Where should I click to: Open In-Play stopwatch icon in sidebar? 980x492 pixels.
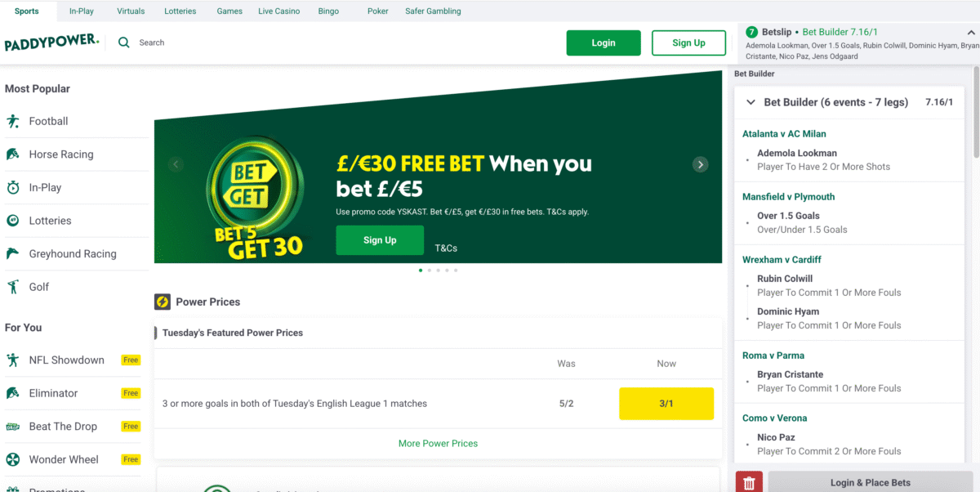tap(13, 187)
